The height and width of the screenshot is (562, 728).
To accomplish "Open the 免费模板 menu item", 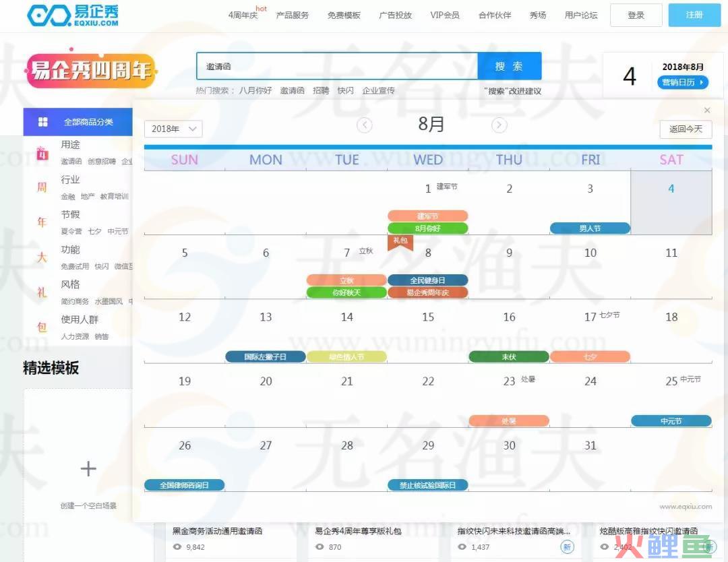I will pyautogui.click(x=344, y=15).
